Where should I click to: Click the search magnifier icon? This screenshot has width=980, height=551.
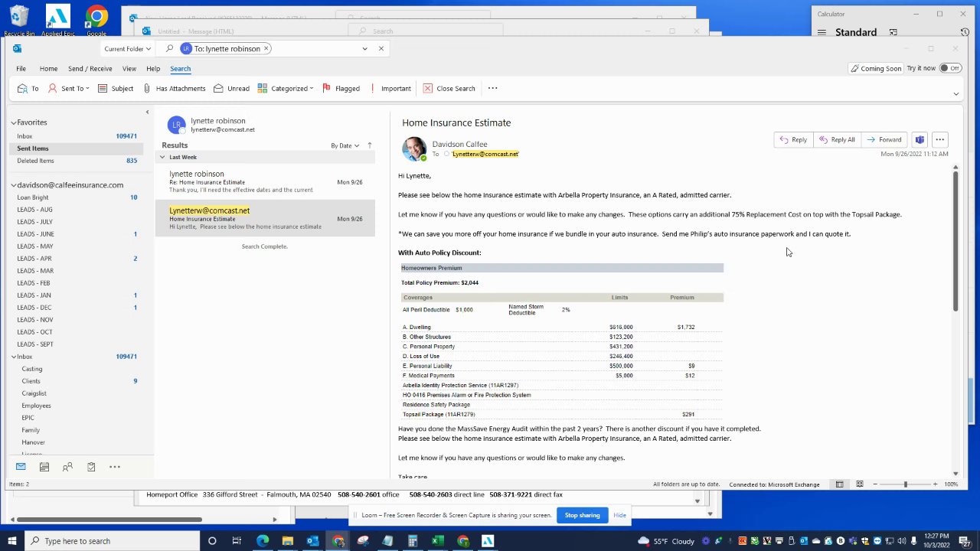click(x=170, y=48)
